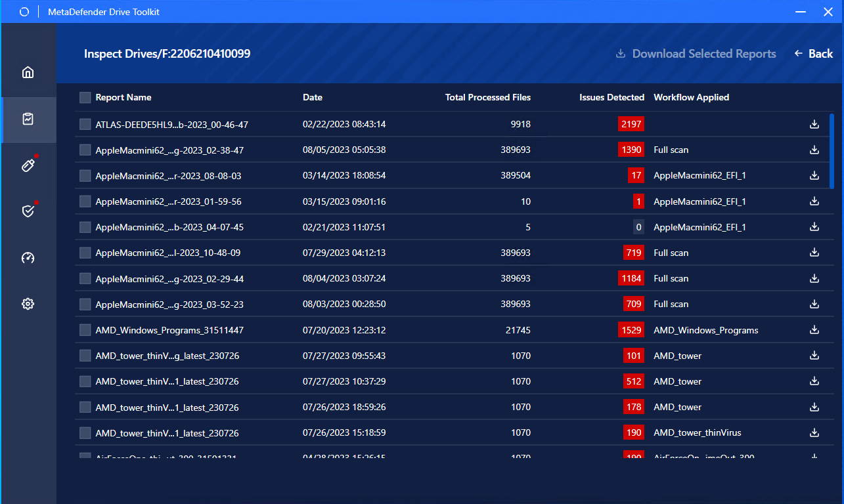Sort by Issues Detected column header
This screenshot has width=844, height=504.
click(611, 97)
